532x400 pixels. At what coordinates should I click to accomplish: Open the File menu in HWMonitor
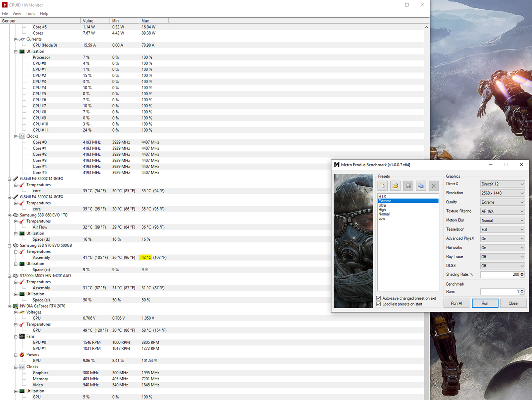5,14
